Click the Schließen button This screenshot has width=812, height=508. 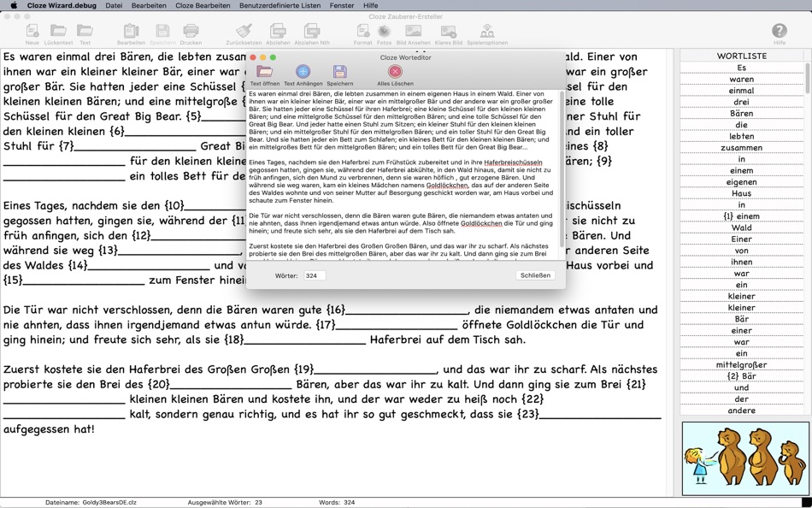(535, 275)
